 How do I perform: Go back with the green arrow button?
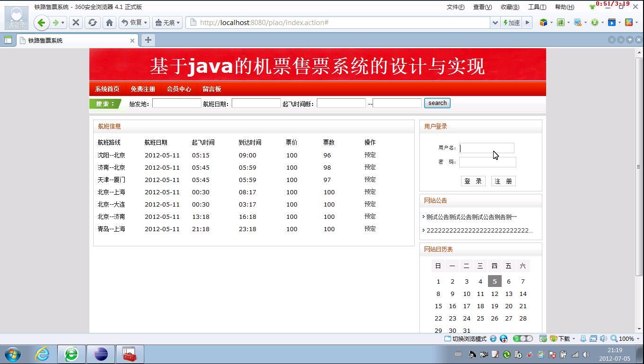pos(41,23)
